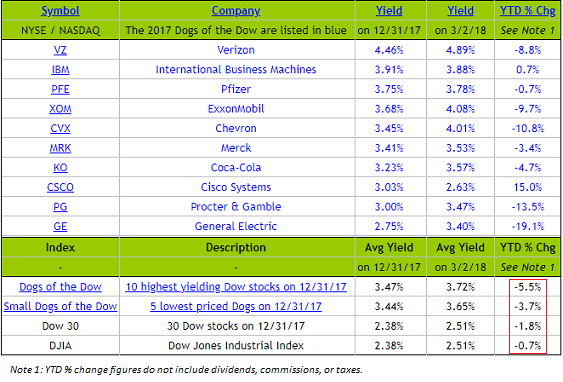Select Procter & Gamble's -13.5% YTD change

coord(528,207)
